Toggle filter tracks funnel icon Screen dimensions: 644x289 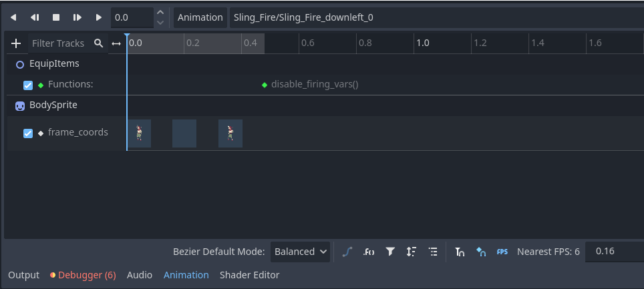(x=390, y=252)
